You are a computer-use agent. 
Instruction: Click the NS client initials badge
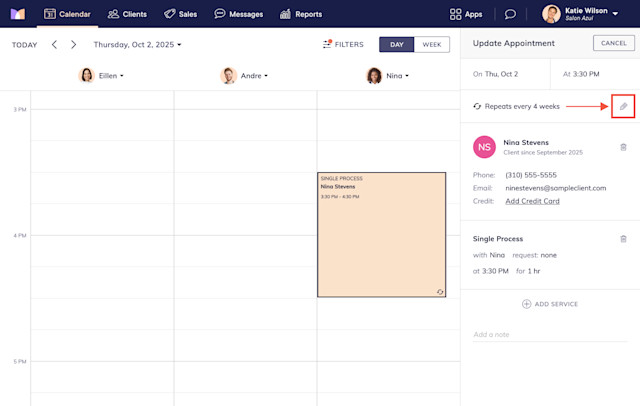point(484,147)
